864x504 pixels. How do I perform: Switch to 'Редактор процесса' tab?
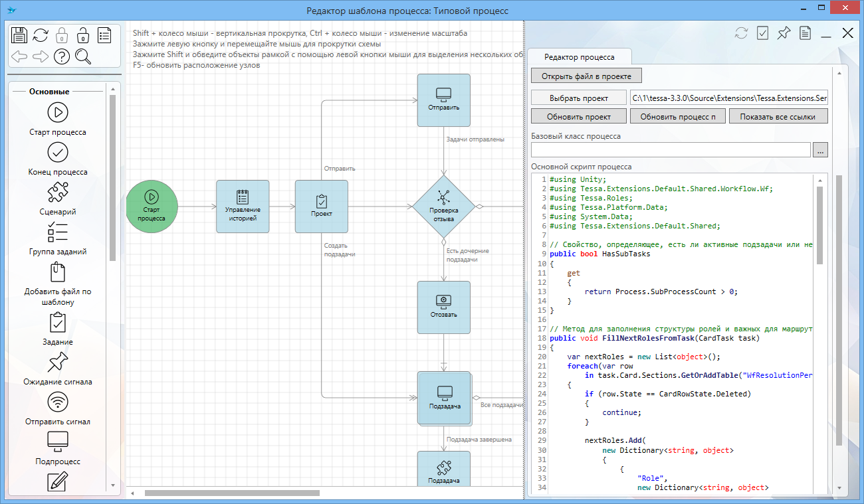[580, 57]
